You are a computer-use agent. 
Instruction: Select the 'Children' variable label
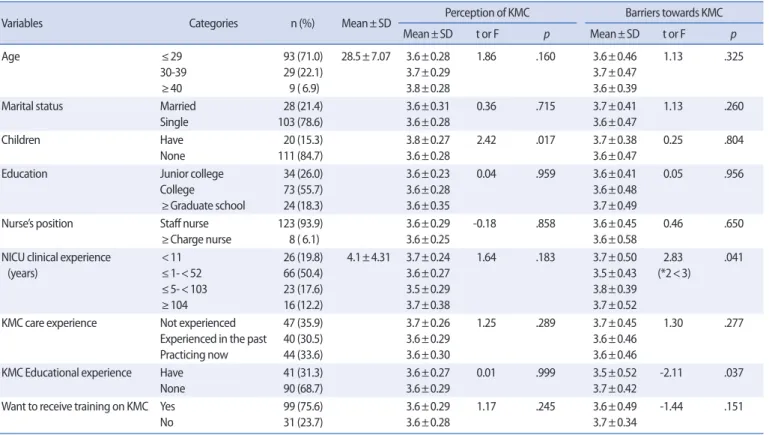[x=21, y=140]
